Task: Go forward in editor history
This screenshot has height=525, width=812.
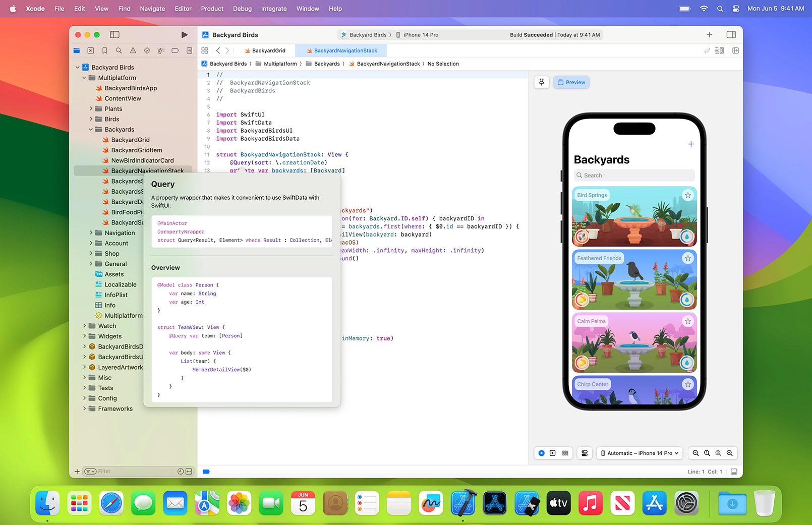Action: point(227,50)
